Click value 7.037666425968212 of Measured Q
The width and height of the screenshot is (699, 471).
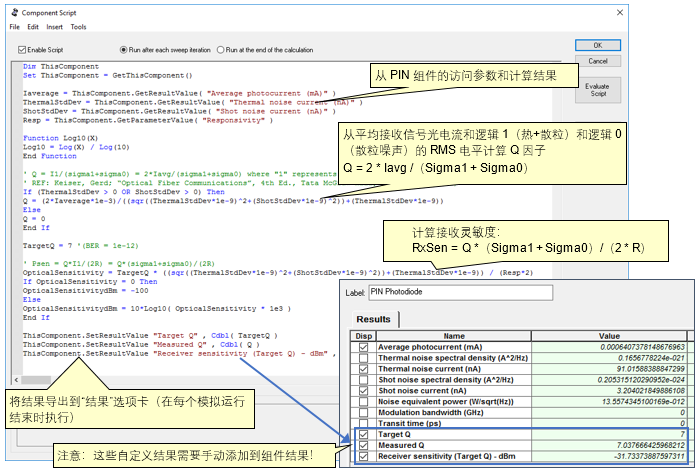tap(651, 445)
